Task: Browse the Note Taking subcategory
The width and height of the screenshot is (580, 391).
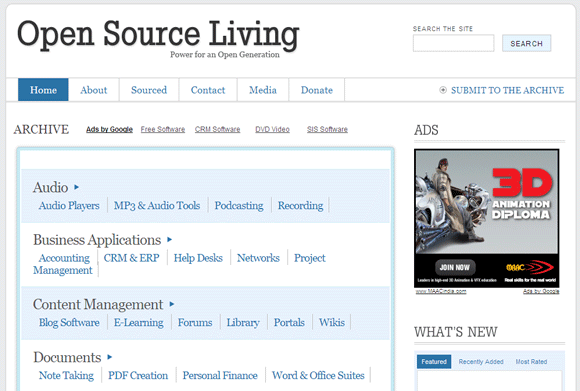Action: point(66,375)
